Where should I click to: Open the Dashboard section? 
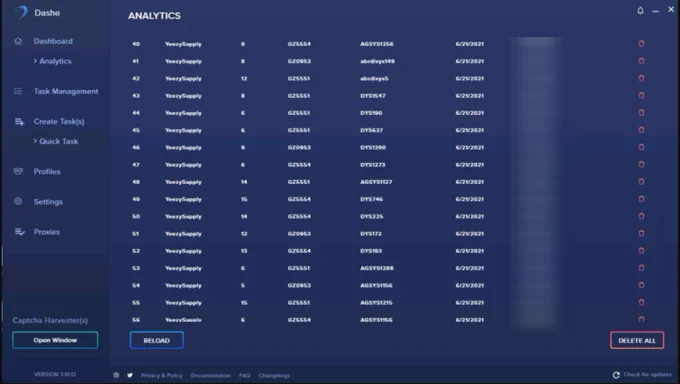coord(53,41)
